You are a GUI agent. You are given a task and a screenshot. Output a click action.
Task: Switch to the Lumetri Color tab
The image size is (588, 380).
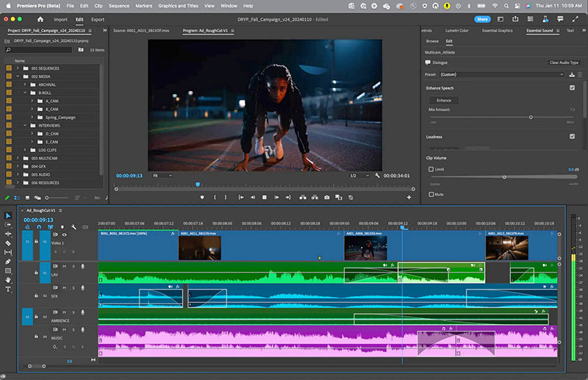click(x=456, y=31)
